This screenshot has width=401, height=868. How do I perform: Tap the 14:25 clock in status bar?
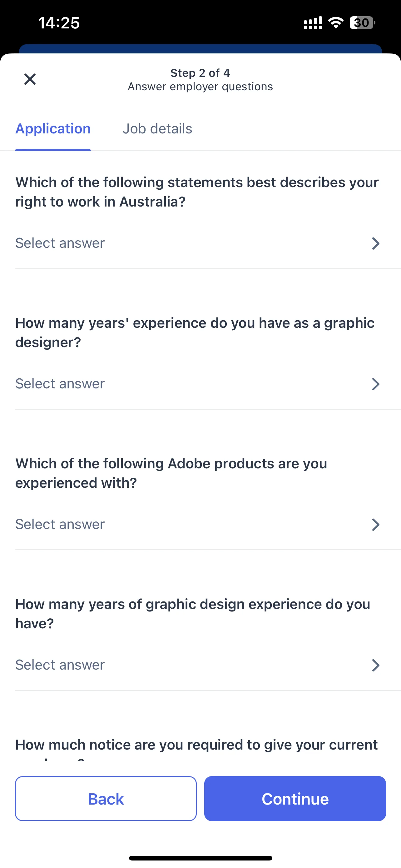pos(59,23)
